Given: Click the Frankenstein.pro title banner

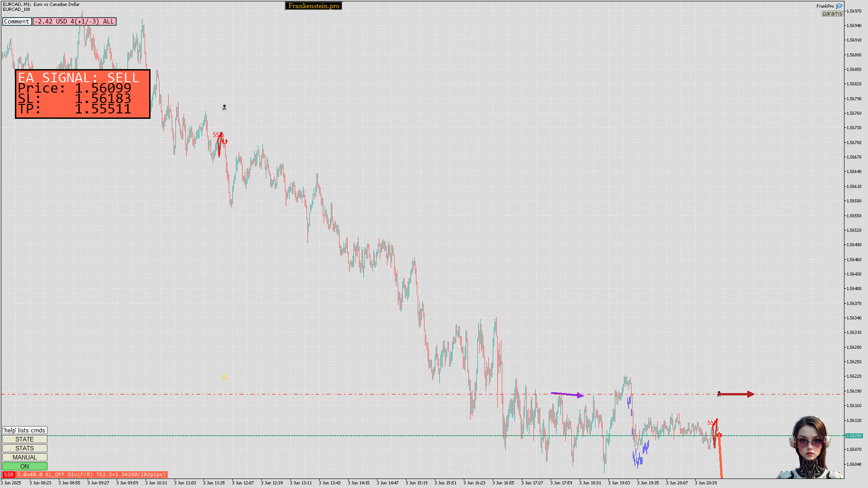Looking at the screenshot, I should [x=314, y=6].
